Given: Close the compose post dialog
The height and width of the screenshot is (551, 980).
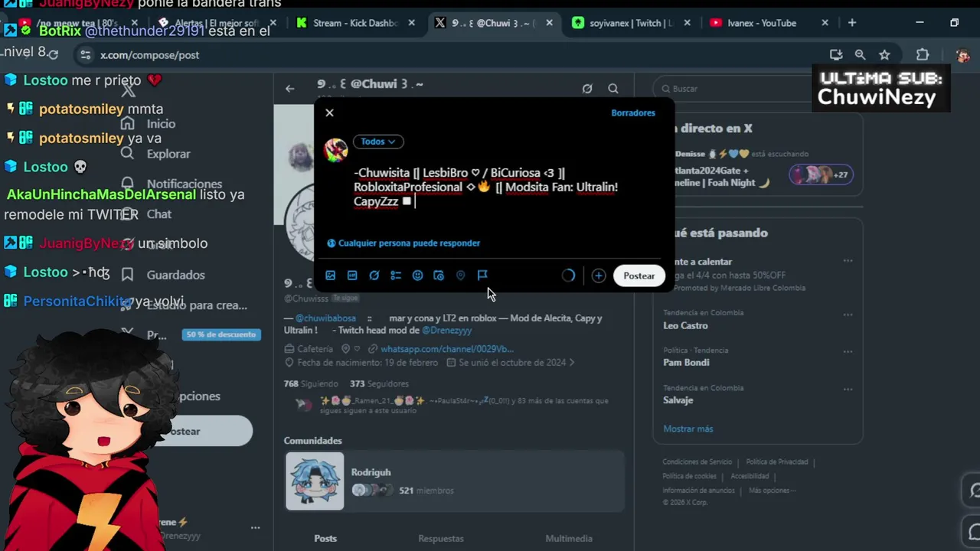Looking at the screenshot, I should pos(329,112).
